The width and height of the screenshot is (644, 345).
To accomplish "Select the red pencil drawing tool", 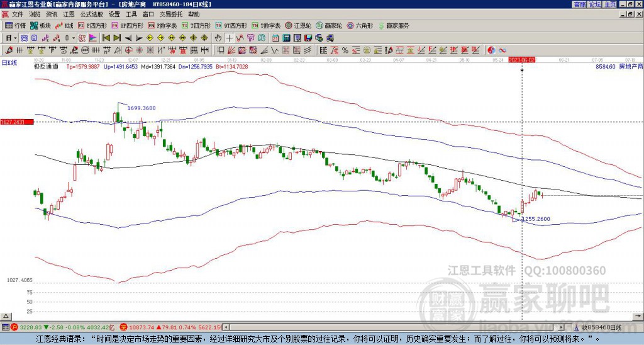I will point(8,50).
